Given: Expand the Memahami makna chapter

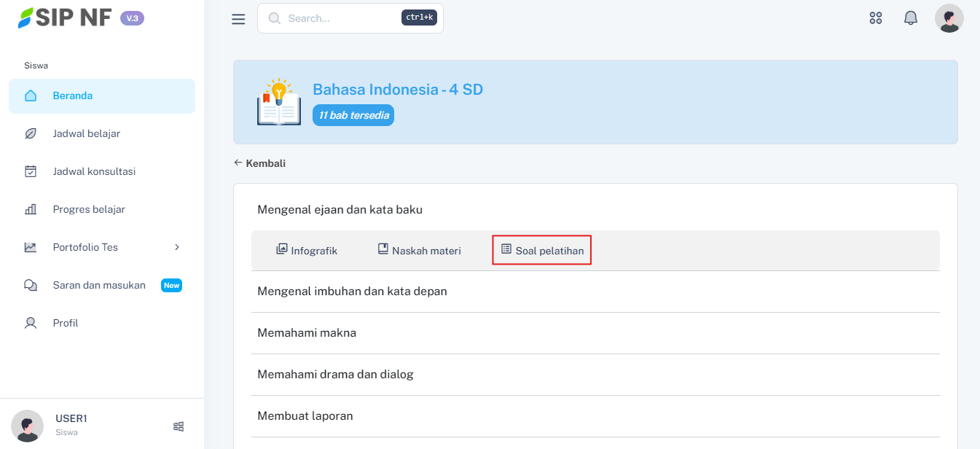Looking at the screenshot, I should (307, 333).
